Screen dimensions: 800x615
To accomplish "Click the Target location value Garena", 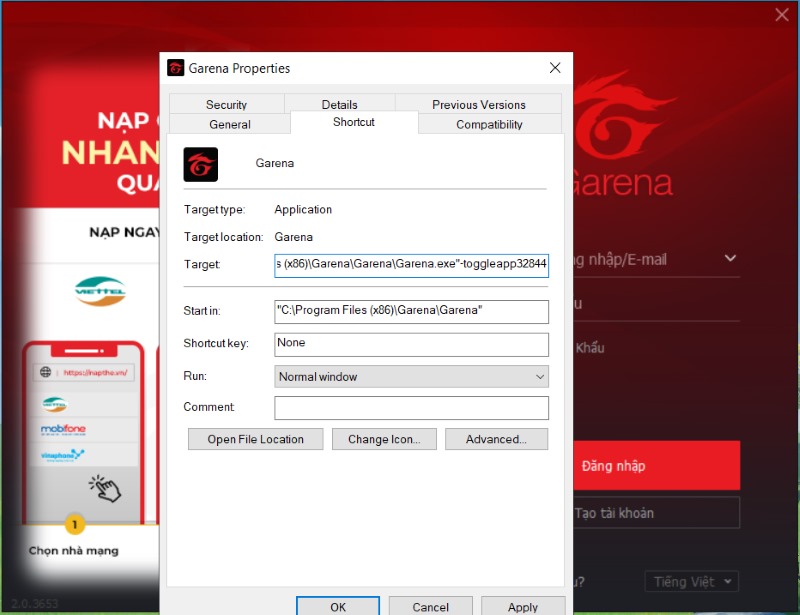I will point(293,237).
